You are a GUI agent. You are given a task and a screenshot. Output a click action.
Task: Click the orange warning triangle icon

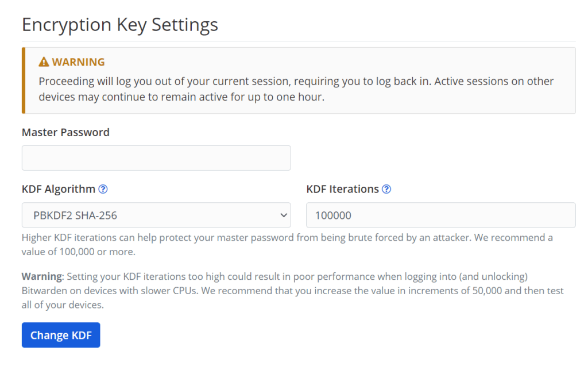pyautogui.click(x=44, y=62)
